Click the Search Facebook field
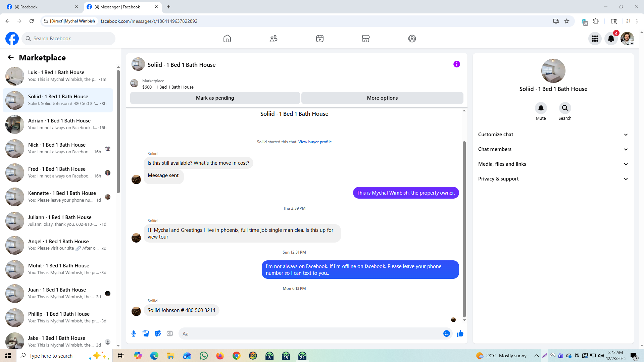644x362 pixels. point(68,39)
